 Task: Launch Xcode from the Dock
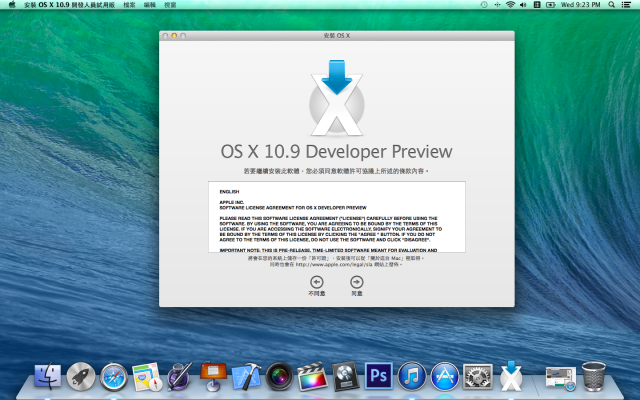point(246,376)
